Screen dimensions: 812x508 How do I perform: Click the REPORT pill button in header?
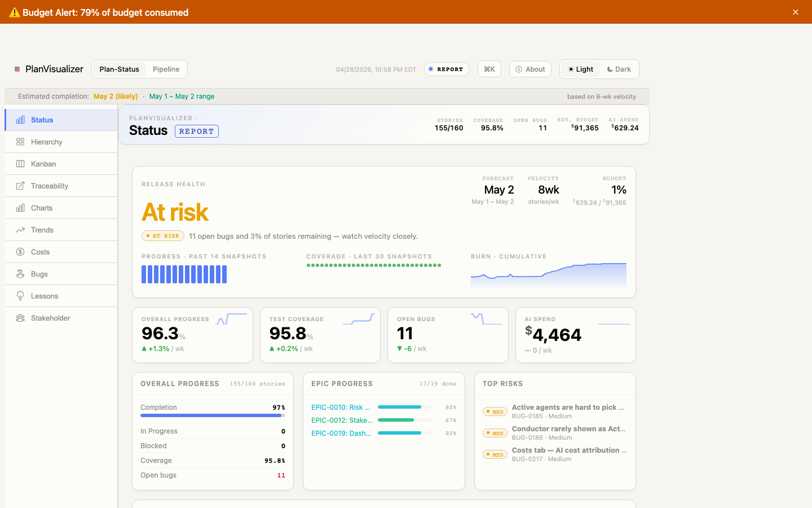click(x=447, y=69)
